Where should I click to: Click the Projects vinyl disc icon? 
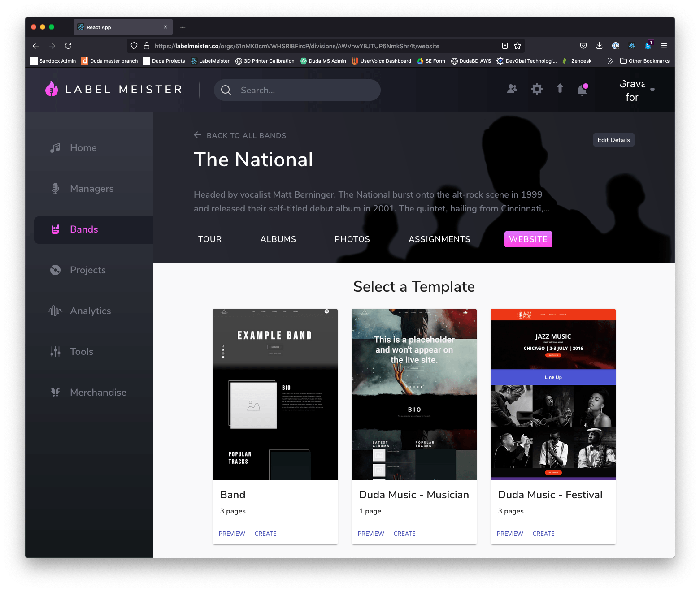coord(55,270)
